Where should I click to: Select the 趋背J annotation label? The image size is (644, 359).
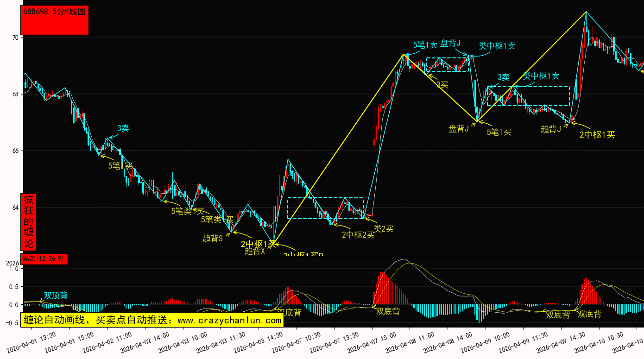tap(551, 129)
